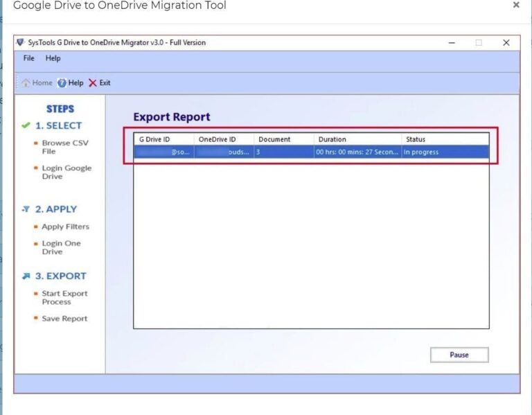The height and width of the screenshot is (415, 532).
Task: Click the filter icon beside 2. APPLY
Action: (x=26, y=209)
